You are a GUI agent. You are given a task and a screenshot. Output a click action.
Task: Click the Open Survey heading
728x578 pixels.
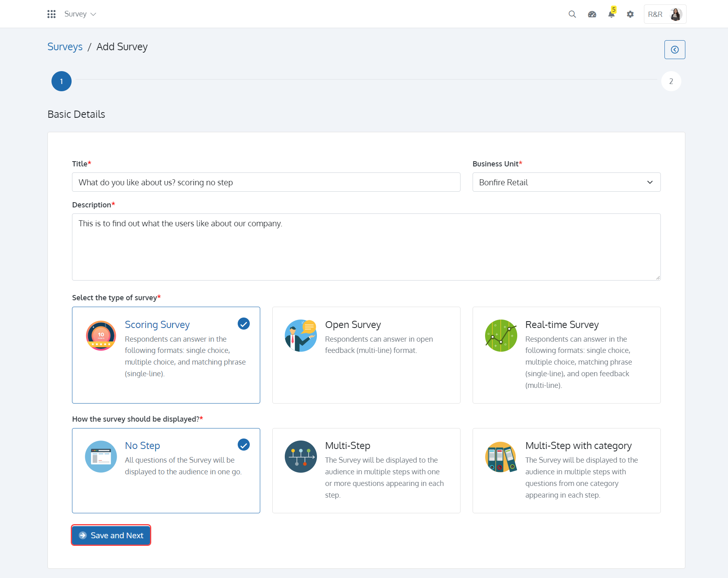pyautogui.click(x=353, y=324)
